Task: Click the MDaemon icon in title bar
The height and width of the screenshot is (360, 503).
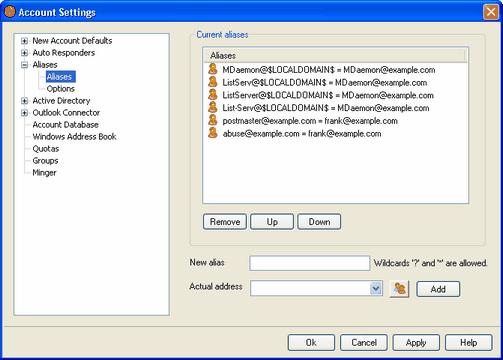Action: [10, 12]
